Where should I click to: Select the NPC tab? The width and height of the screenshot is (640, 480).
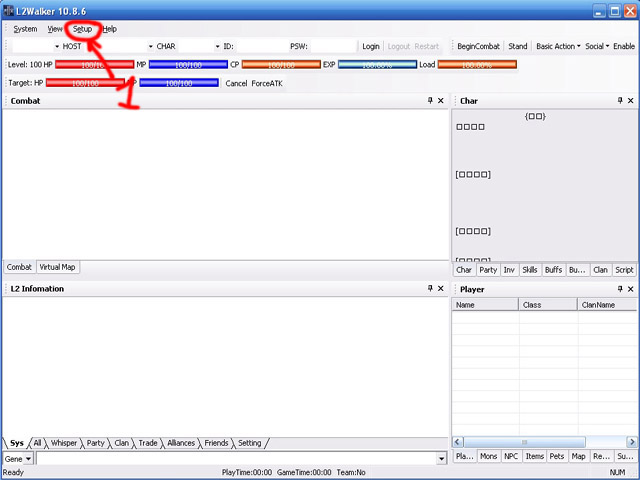click(511, 456)
